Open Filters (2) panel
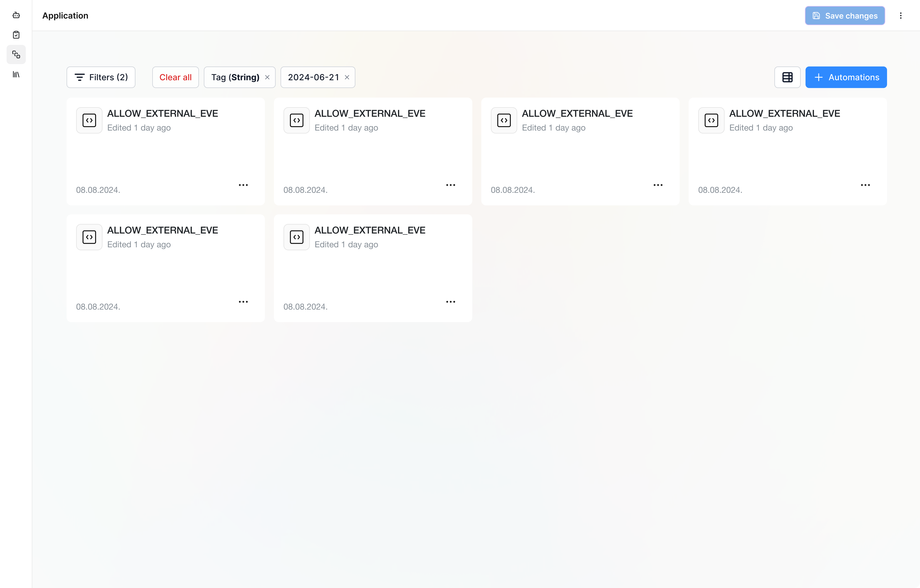The height and width of the screenshot is (588, 920). point(101,77)
